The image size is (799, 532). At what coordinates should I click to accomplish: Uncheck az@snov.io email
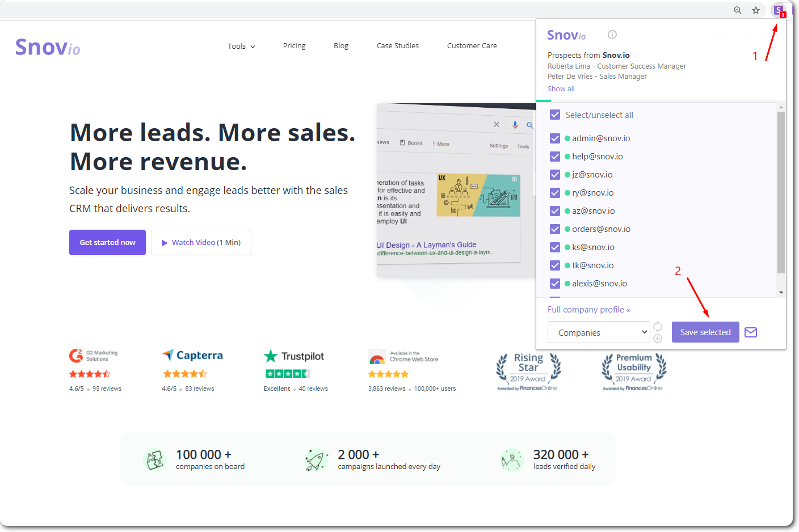555,211
